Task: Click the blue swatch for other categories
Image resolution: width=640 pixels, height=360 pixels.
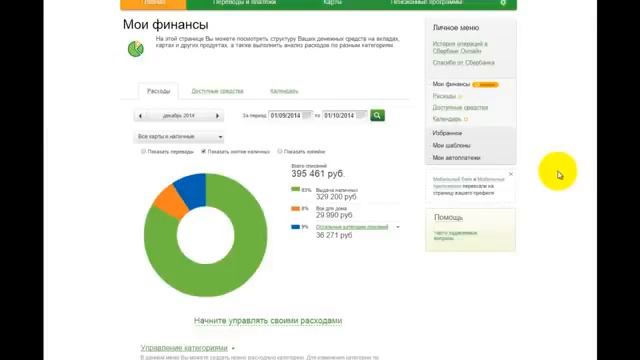Action: 296,227
